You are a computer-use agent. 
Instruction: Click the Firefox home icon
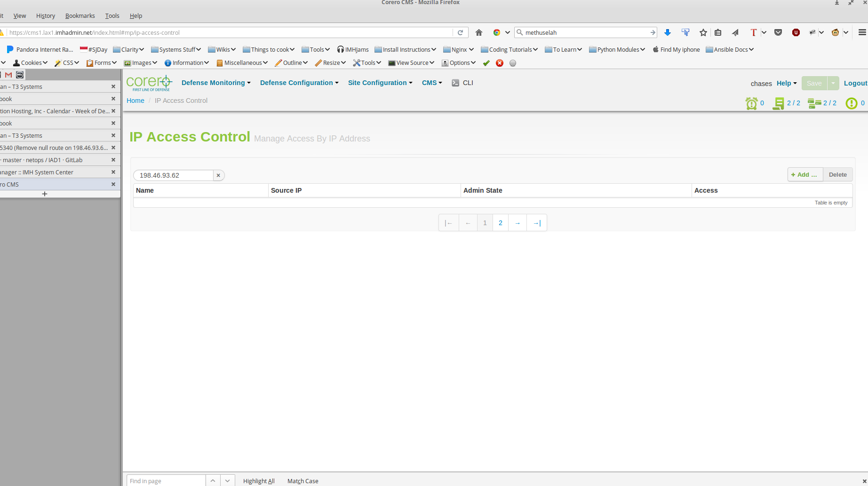pos(479,32)
